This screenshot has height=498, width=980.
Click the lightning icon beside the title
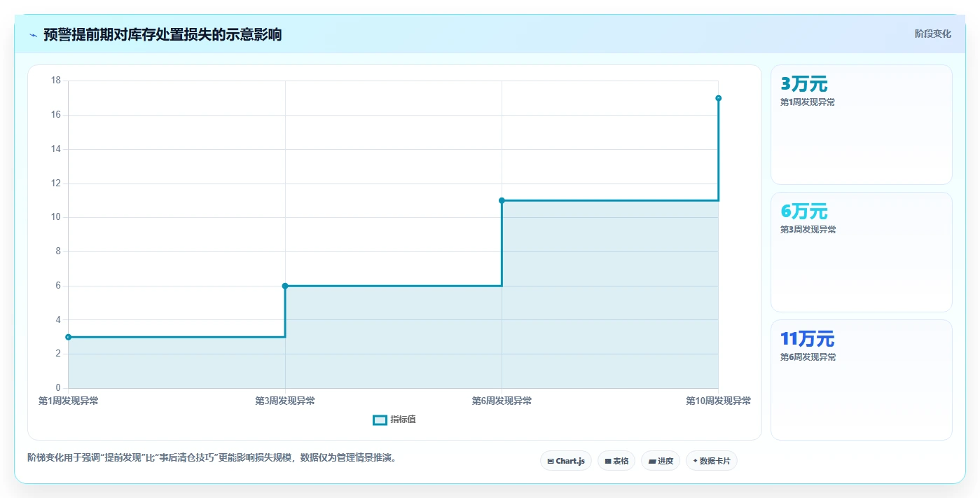pyautogui.click(x=33, y=35)
